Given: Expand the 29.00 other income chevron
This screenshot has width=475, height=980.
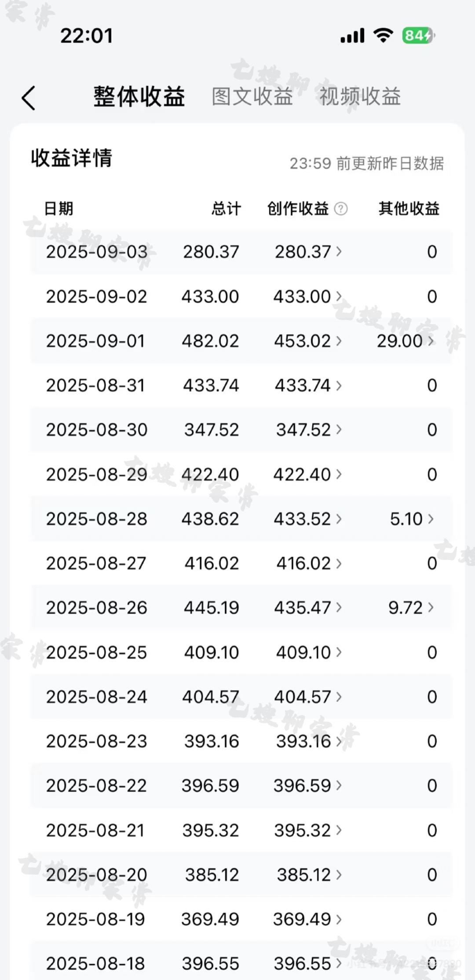Looking at the screenshot, I should tap(405, 341).
